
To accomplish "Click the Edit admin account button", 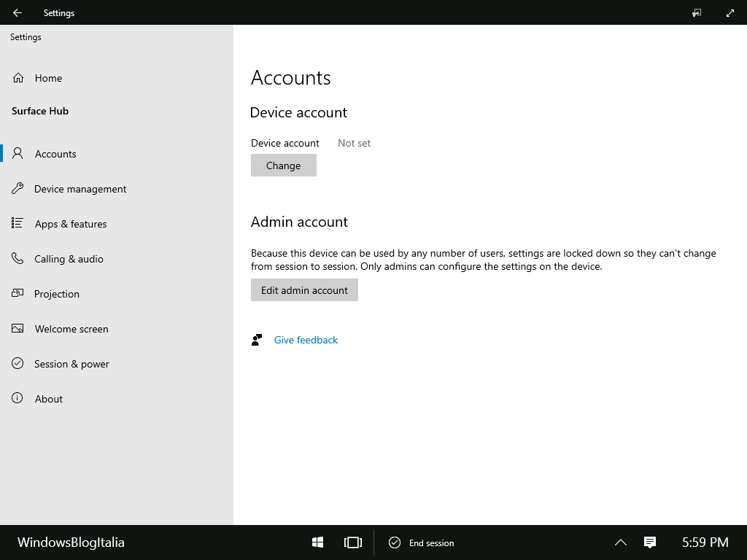I will [304, 290].
